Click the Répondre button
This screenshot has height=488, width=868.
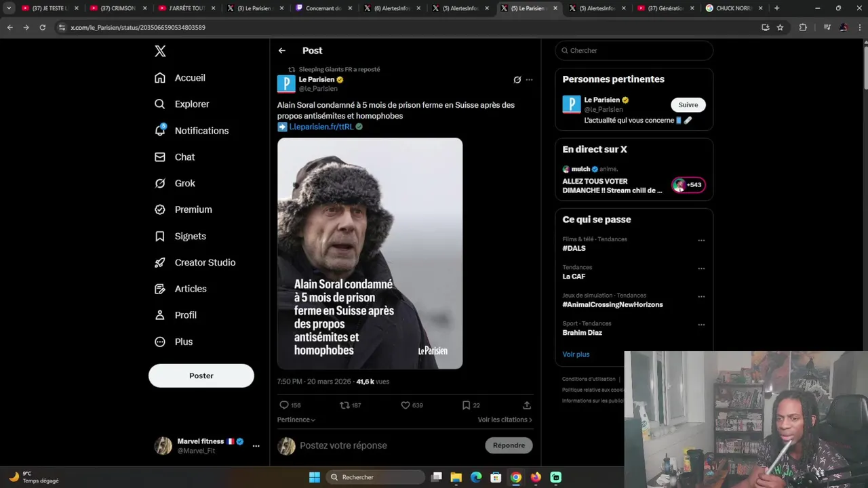point(509,445)
